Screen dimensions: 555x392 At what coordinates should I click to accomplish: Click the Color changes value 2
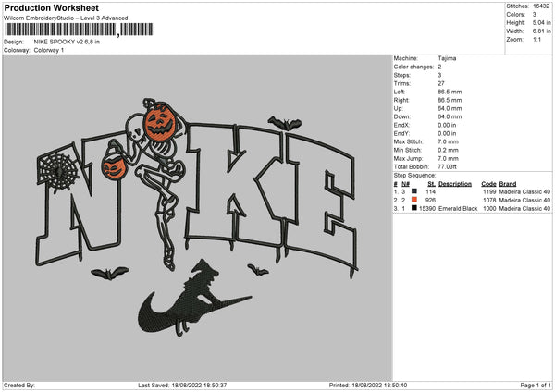[x=439, y=67]
